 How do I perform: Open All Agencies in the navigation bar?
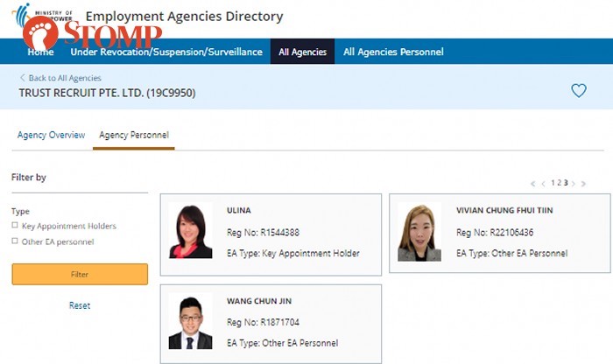pos(303,52)
